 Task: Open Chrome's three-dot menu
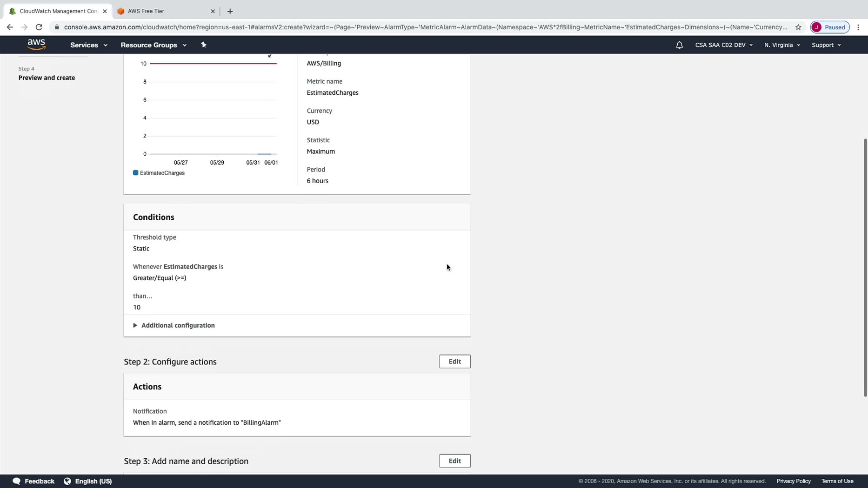(x=858, y=27)
